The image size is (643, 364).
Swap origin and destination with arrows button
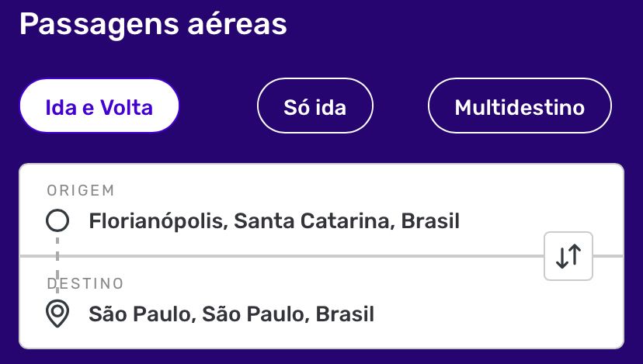click(568, 256)
